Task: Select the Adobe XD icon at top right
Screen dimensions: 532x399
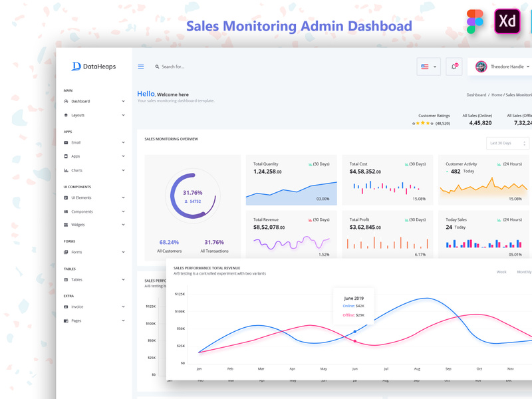Action: 506,21
